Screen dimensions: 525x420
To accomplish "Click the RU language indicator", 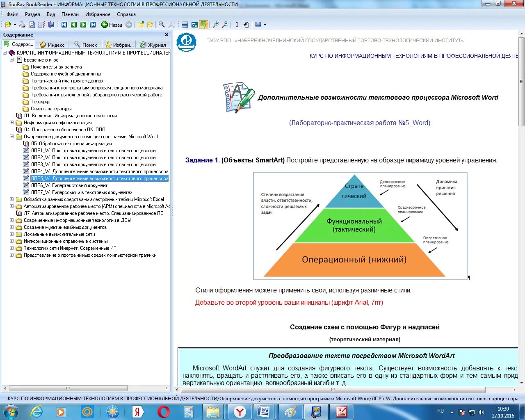I will [441, 411].
